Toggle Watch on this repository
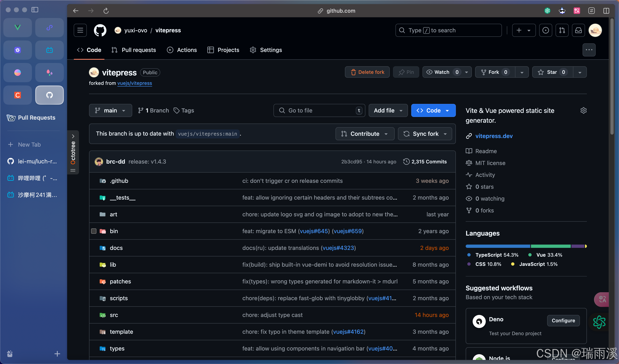This screenshot has height=364, width=619. click(x=442, y=72)
